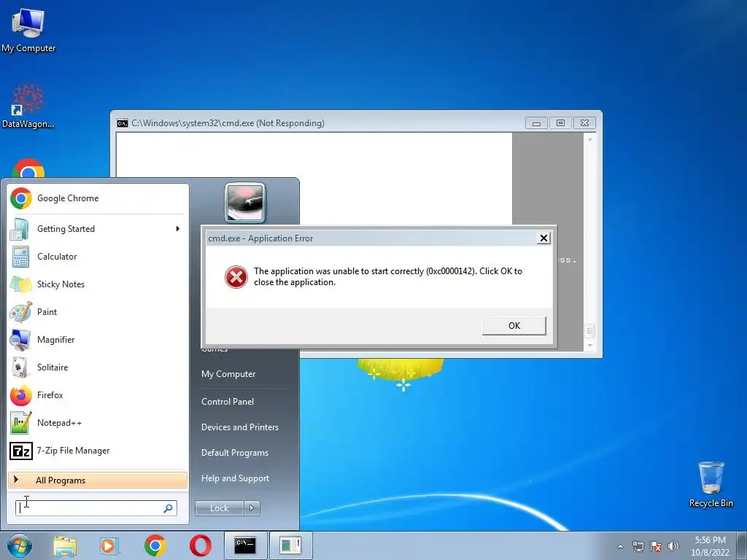Viewport: 747px width, 560px height.
Task: Click the user account picture
Action: pyautogui.click(x=245, y=203)
